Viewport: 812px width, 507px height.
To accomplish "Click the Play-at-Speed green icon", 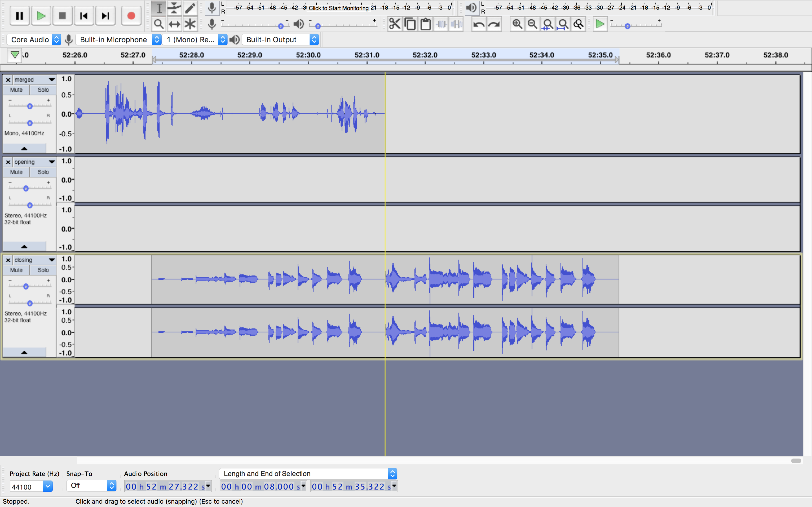I will pos(600,24).
